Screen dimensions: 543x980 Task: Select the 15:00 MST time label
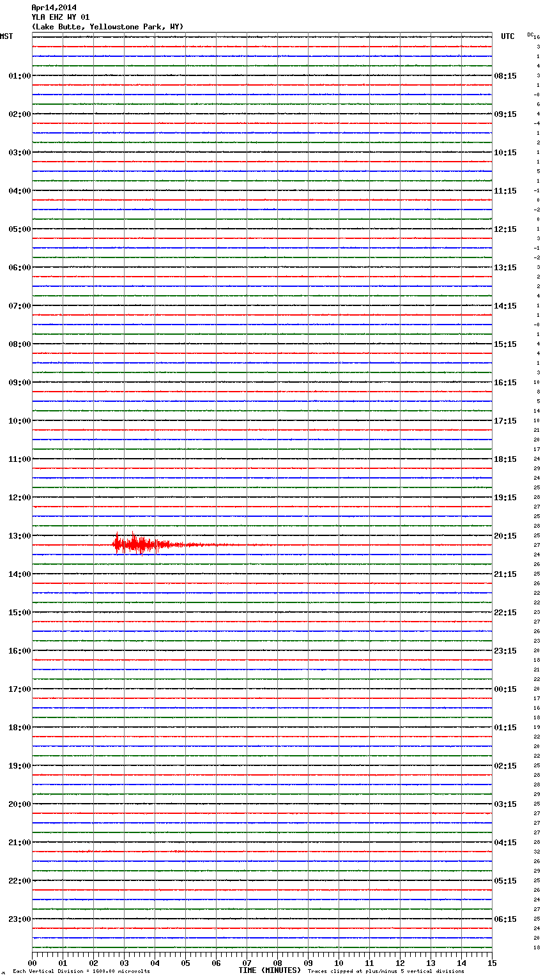click(19, 613)
